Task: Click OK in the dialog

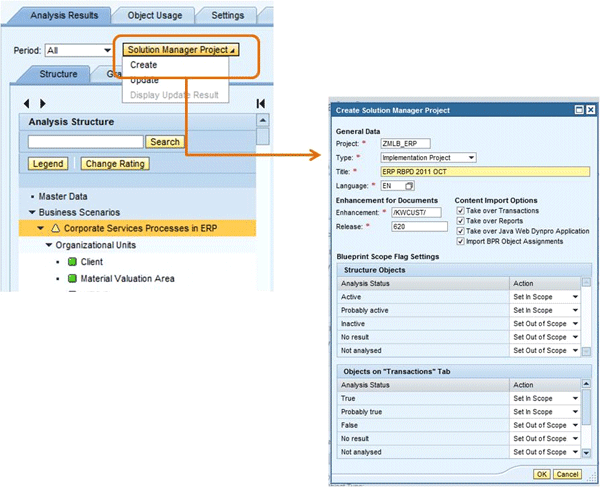Action: click(x=541, y=473)
